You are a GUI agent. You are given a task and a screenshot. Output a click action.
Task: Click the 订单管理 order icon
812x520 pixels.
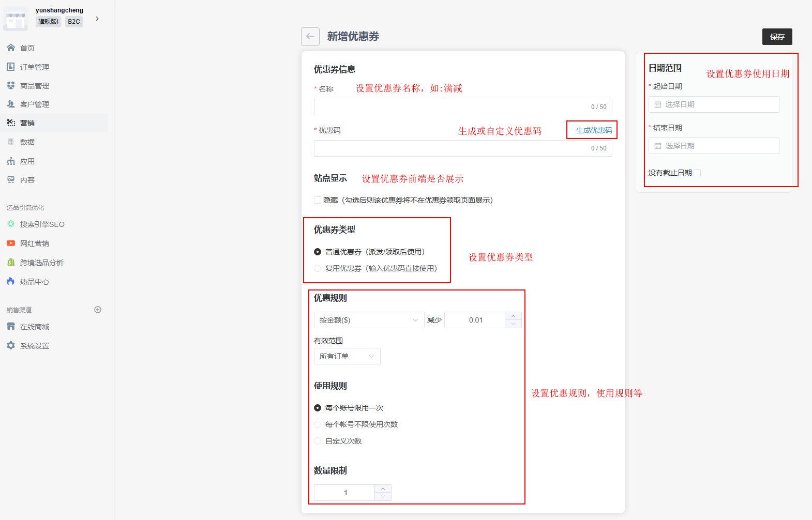[x=11, y=67]
